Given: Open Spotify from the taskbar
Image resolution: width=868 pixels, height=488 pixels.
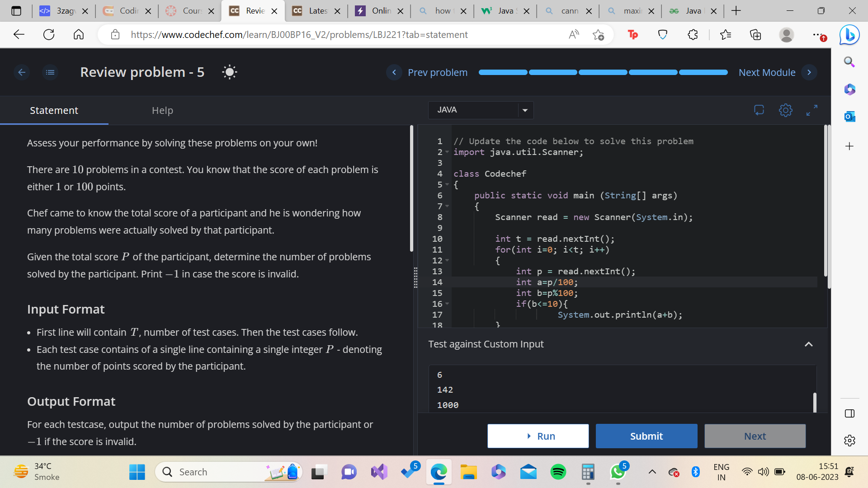Looking at the screenshot, I should [558, 472].
